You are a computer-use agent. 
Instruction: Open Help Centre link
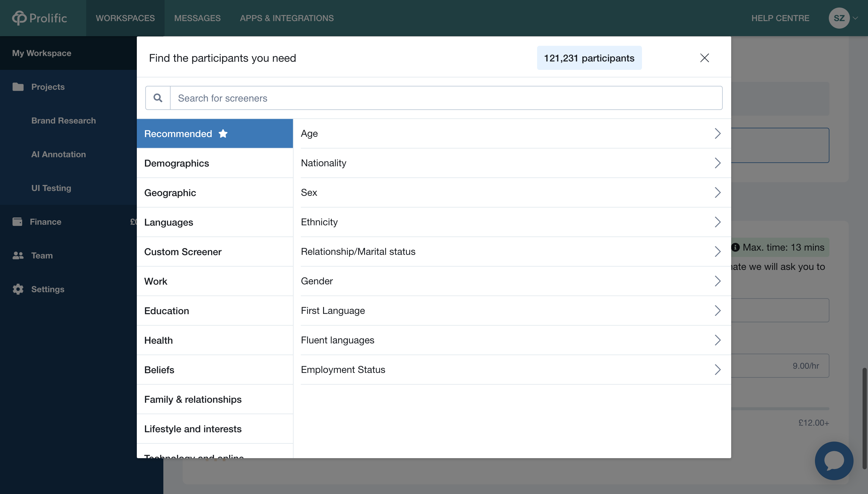click(780, 18)
